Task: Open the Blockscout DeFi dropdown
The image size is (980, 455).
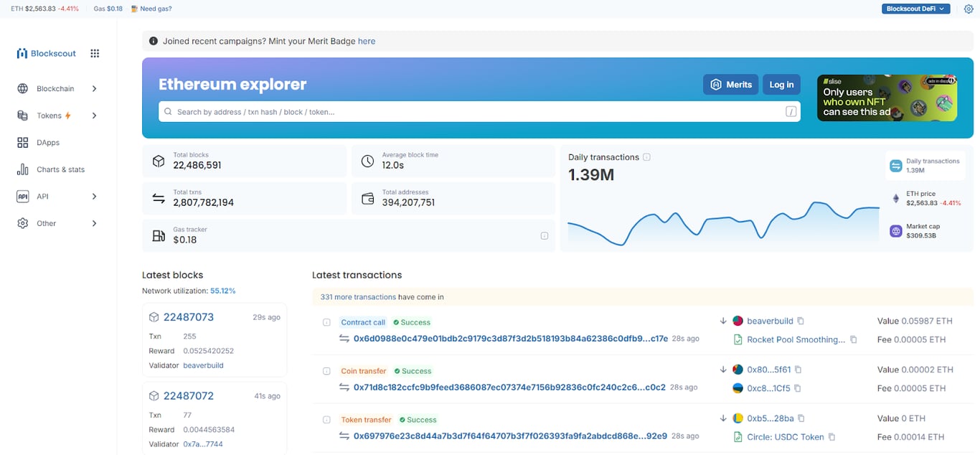Action: (x=915, y=9)
